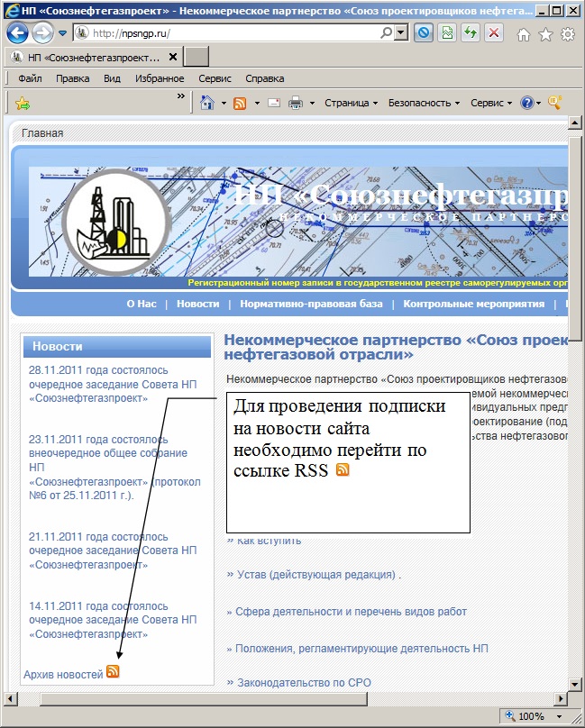Click the 100% zoom level button
This screenshot has height=728, width=585.
[x=526, y=716]
